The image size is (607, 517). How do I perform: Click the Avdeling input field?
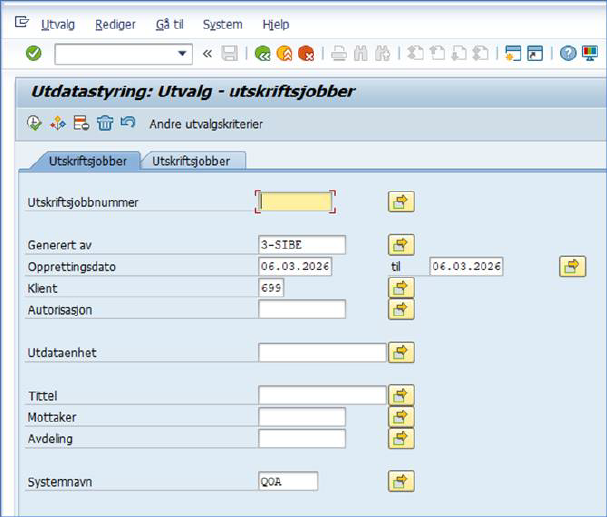pyautogui.click(x=302, y=438)
